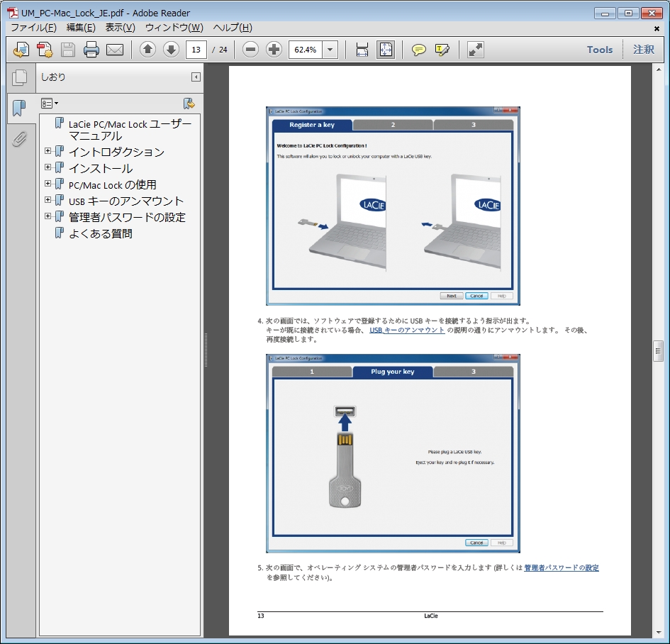Click the vertical scrollbar thumb

658,351
